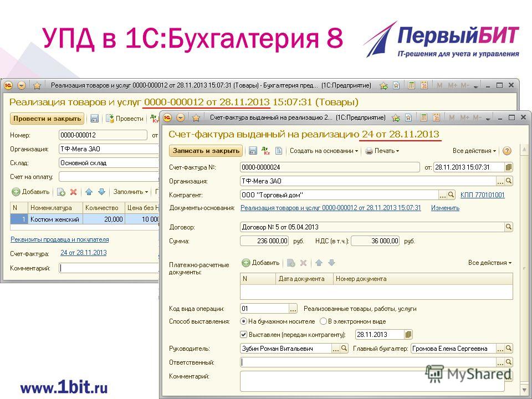
Task: Open 'Реквизиты продавца и покупателя' link
Action: click(60, 239)
